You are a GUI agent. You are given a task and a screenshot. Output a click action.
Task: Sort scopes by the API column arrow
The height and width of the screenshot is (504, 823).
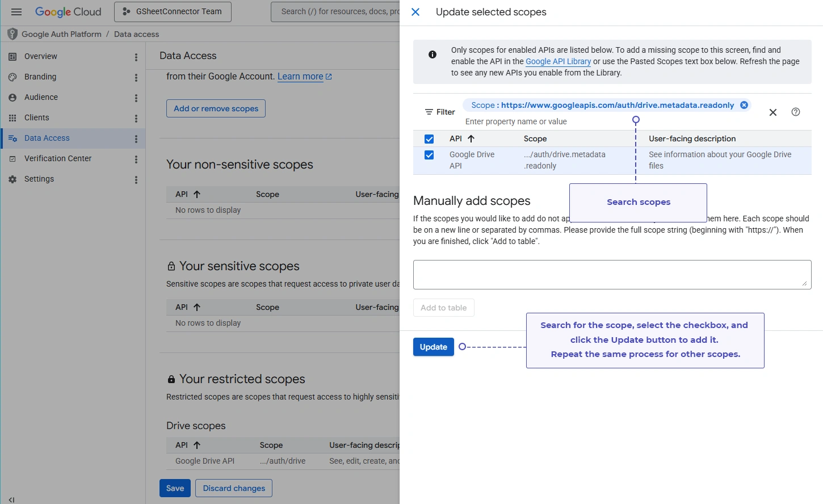tap(471, 138)
